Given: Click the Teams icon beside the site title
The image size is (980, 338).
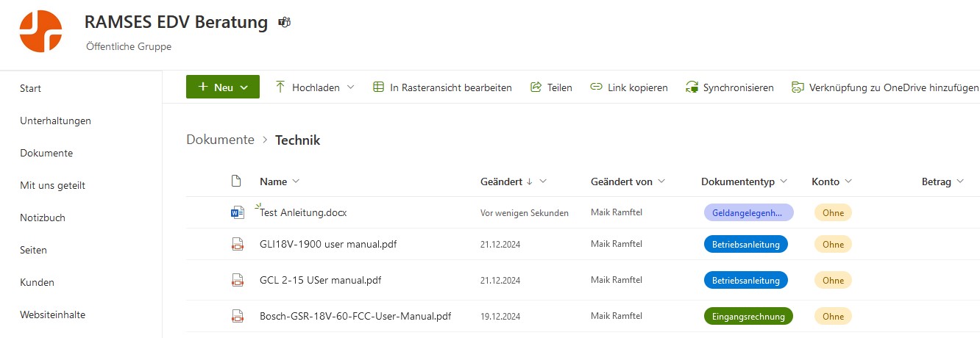Looking at the screenshot, I should point(284,23).
